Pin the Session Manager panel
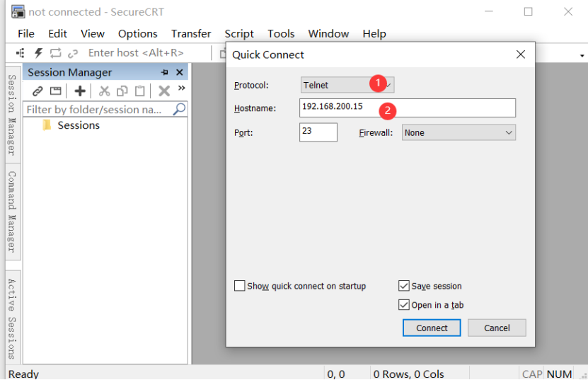This screenshot has width=588, height=380. (x=165, y=72)
